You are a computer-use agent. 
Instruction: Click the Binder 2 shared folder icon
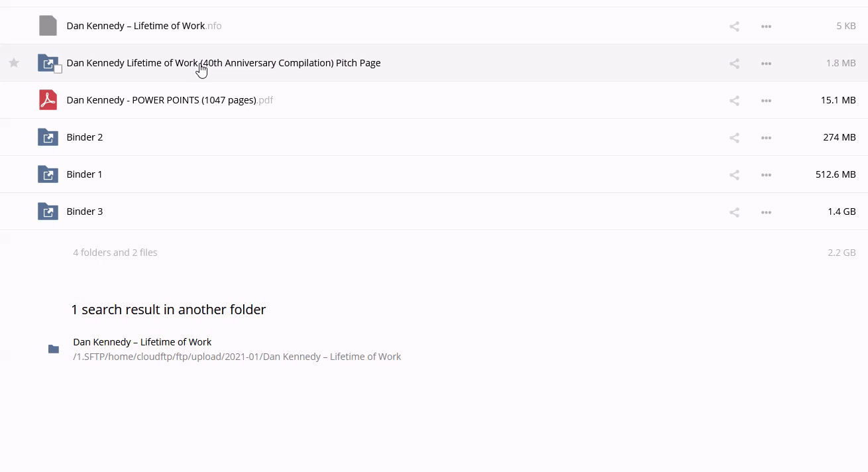click(x=48, y=137)
